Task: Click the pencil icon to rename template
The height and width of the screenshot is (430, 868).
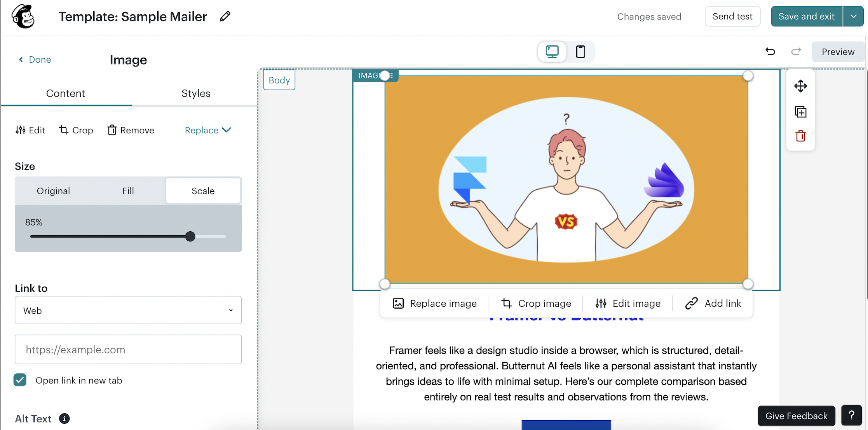Action: pos(225,16)
